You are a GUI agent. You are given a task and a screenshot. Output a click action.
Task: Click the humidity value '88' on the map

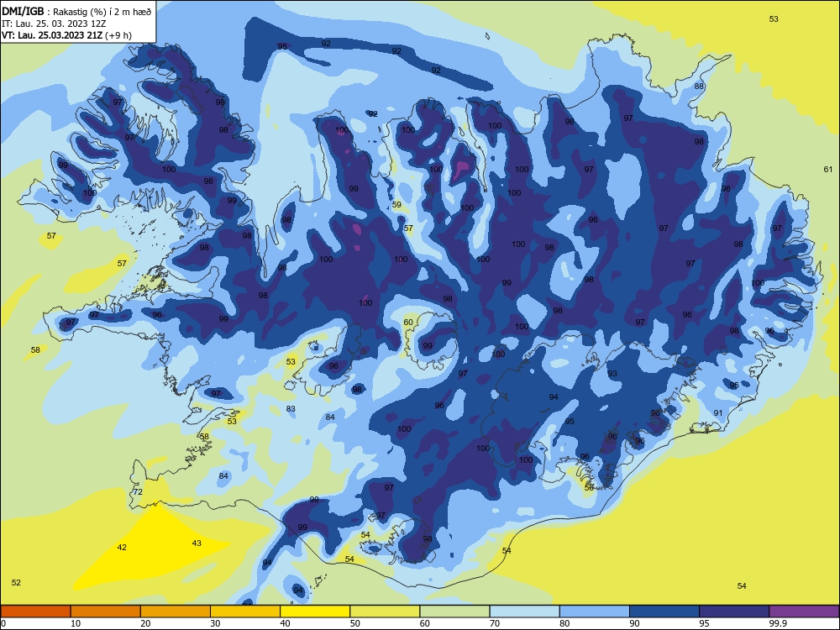pos(699,87)
